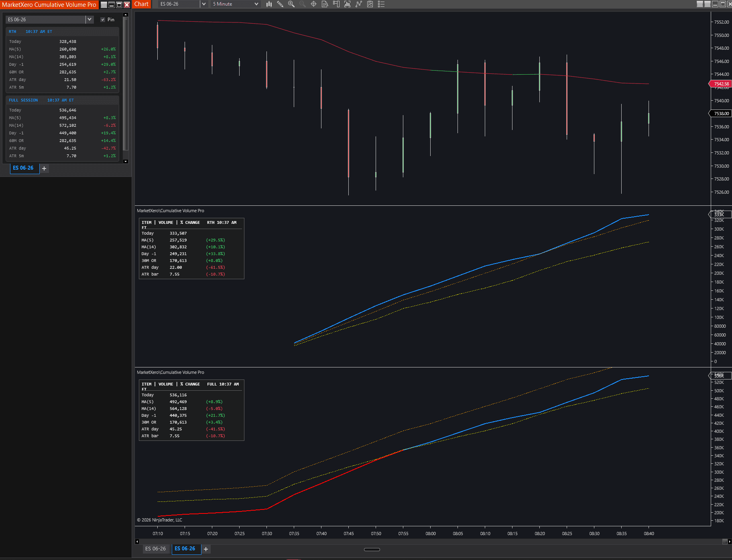The image size is (732, 560).
Task: Click link icon in MarketXero window title bar
Action: 104,5
